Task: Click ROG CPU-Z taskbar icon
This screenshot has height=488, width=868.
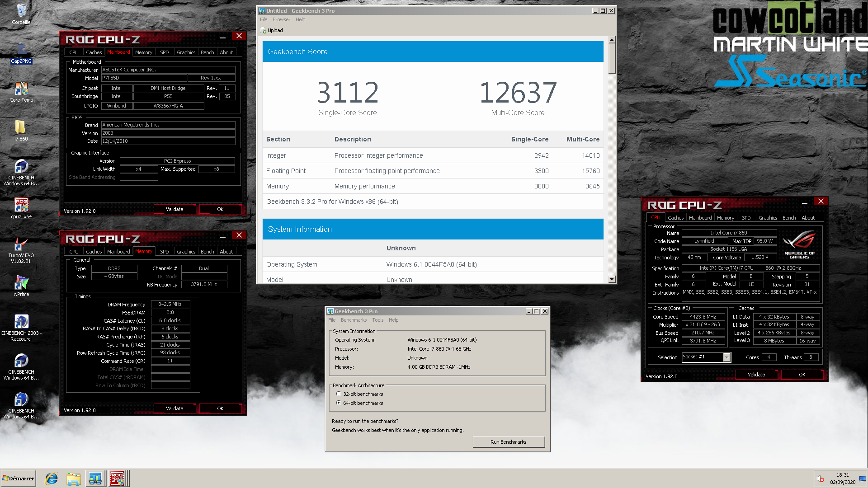Action: (x=118, y=479)
